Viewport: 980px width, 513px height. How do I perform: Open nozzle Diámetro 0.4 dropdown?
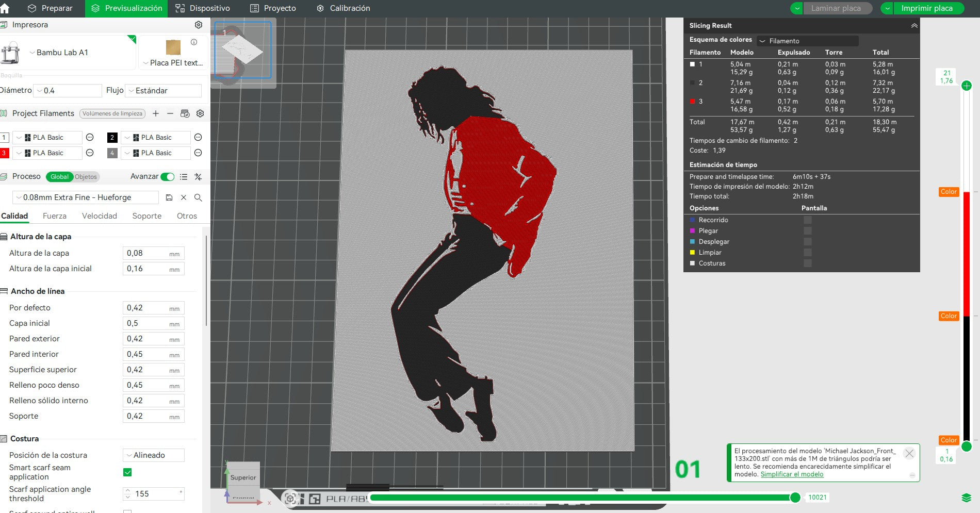[x=68, y=91]
